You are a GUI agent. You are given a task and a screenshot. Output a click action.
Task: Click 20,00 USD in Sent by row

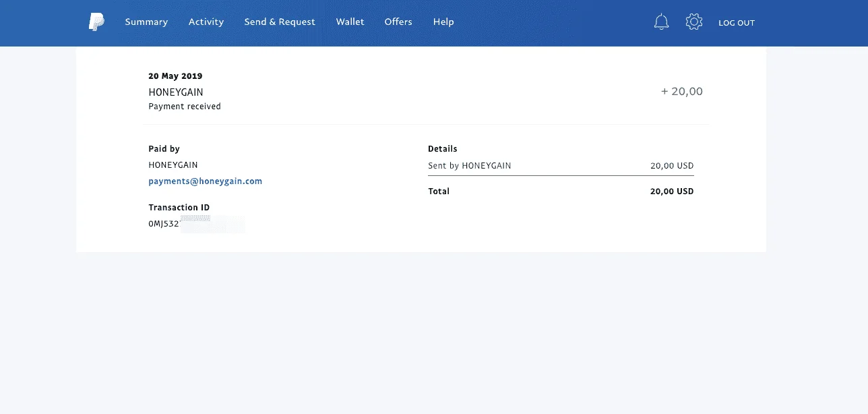(672, 166)
